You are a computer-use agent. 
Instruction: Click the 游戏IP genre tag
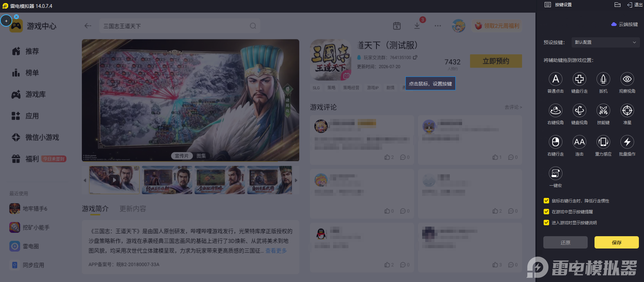(x=373, y=88)
